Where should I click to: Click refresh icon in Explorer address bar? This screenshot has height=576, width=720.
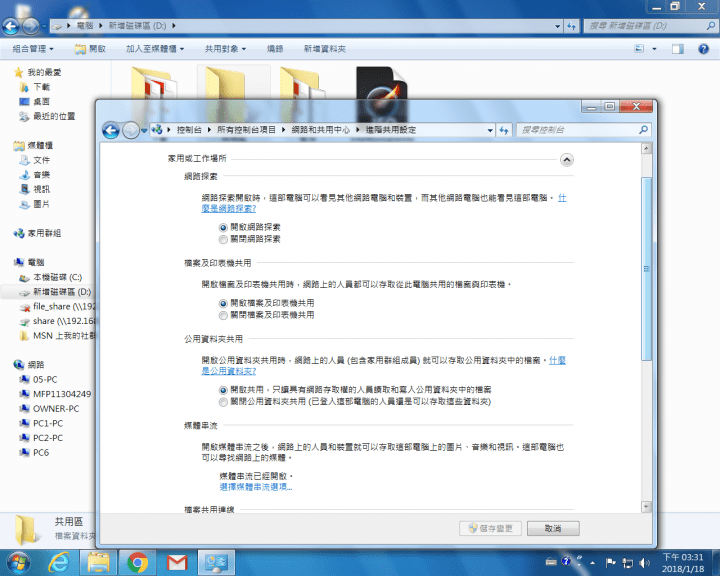571,26
